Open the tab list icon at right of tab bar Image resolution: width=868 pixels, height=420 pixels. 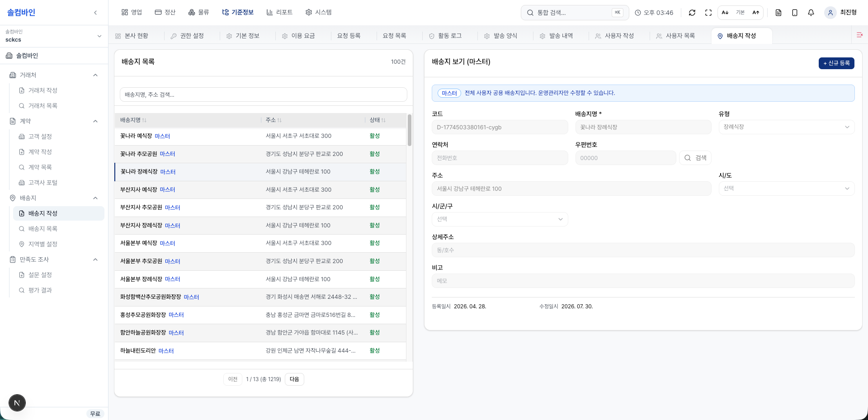click(x=859, y=35)
